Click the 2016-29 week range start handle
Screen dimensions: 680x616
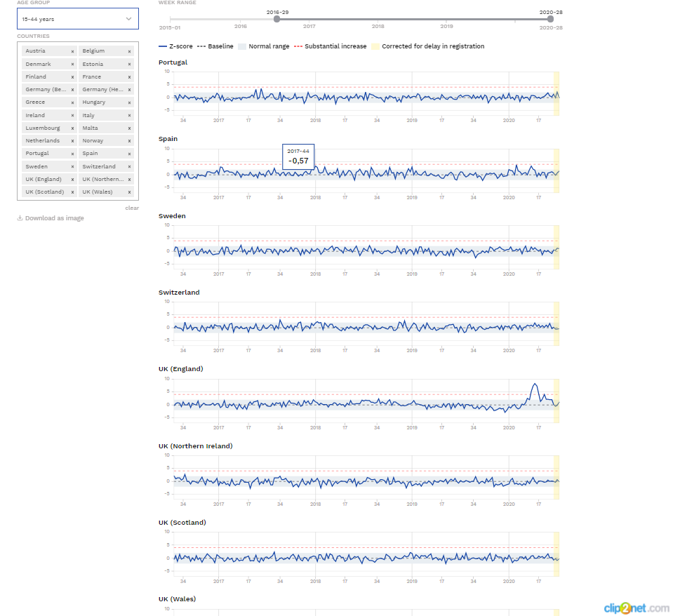276,19
